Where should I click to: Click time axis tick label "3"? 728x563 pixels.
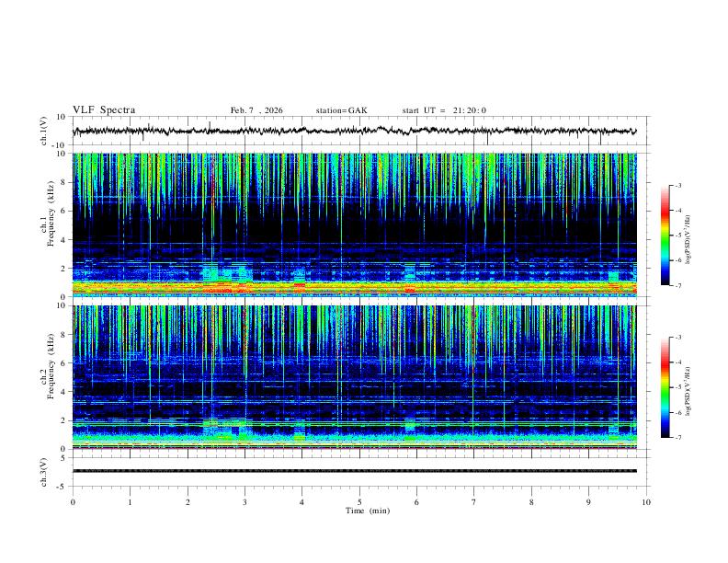pyautogui.click(x=245, y=502)
